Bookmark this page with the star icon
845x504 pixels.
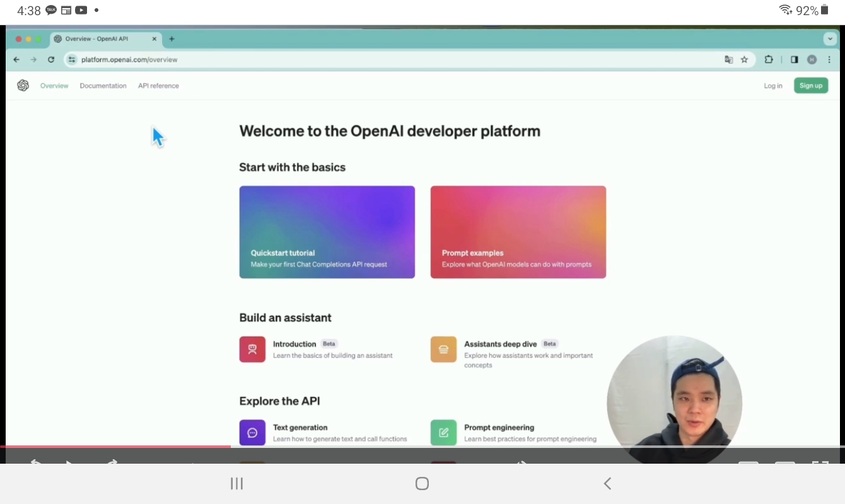[744, 60]
